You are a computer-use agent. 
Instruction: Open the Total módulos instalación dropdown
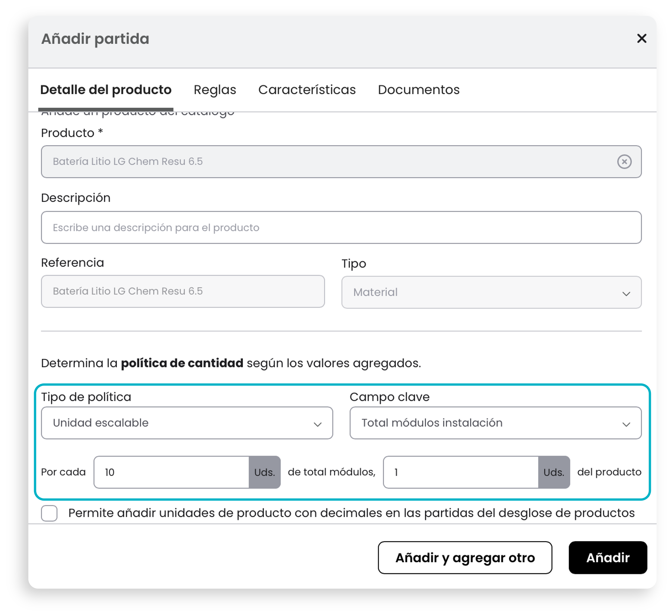(495, 423)
